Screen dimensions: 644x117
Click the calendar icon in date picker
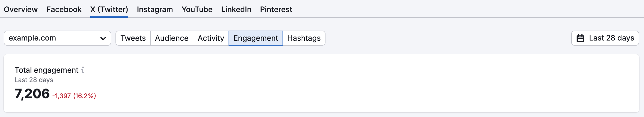click(x=580, y=38)
